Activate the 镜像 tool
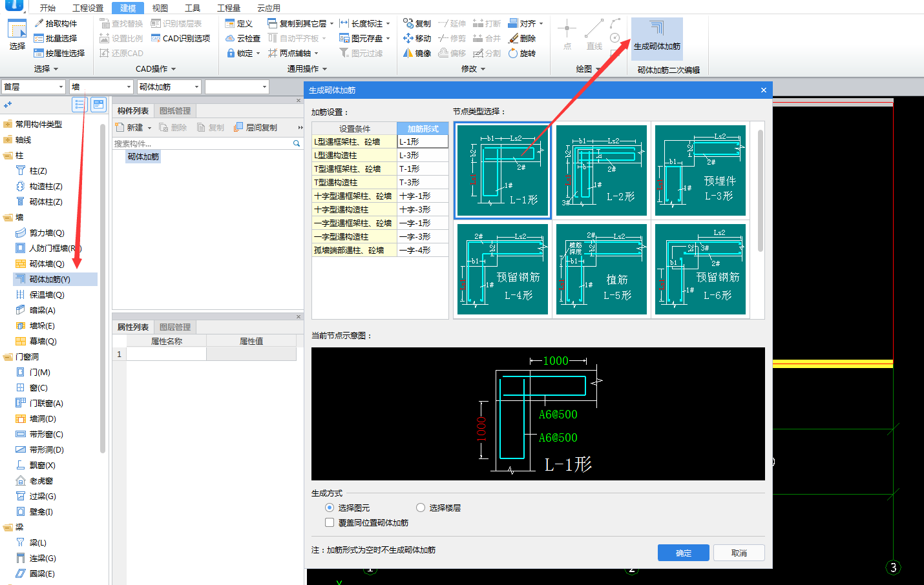Screen dimensions: 924x585 pyautogui.click(x=417, y=53)
